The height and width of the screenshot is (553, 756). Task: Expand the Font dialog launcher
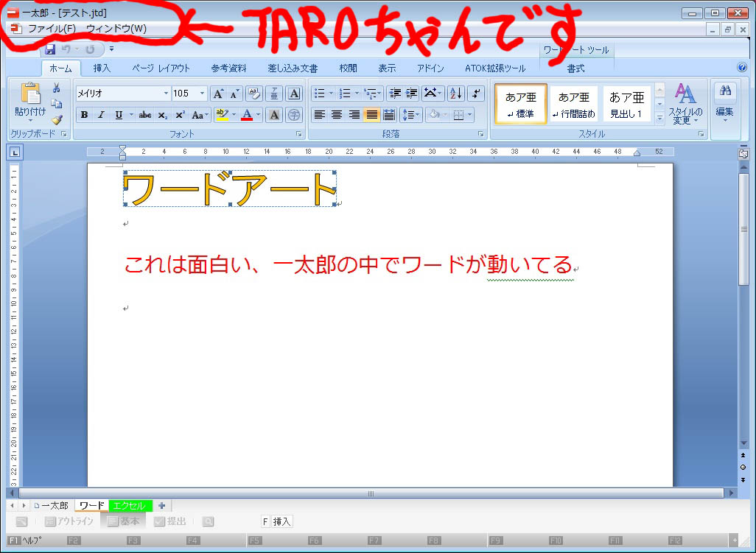pos(298,134)
